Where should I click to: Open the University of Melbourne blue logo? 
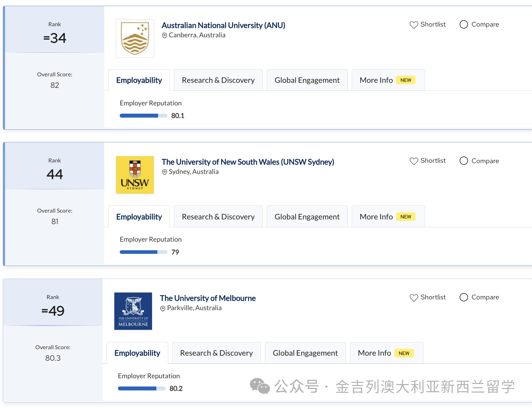[x=133, y=311]
